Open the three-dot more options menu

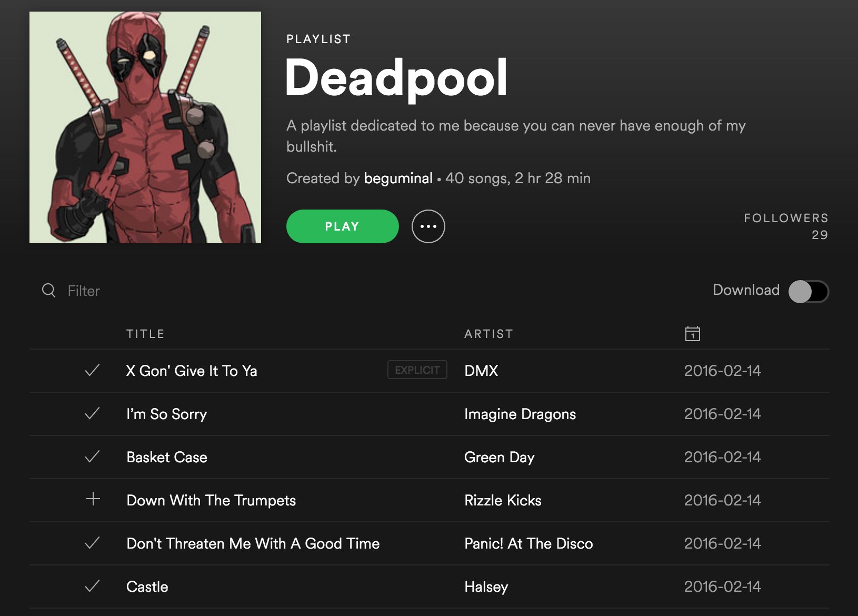coord(428,226)
